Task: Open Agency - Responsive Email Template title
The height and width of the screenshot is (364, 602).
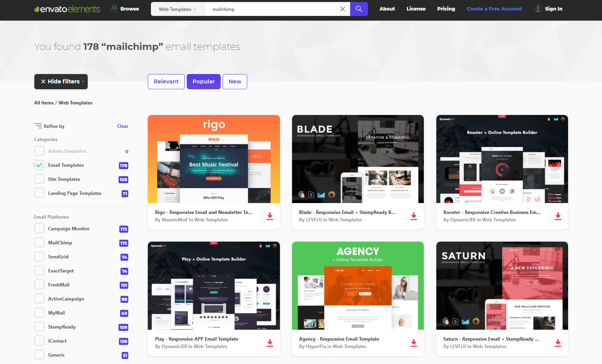Action: (x=339, y=339)
